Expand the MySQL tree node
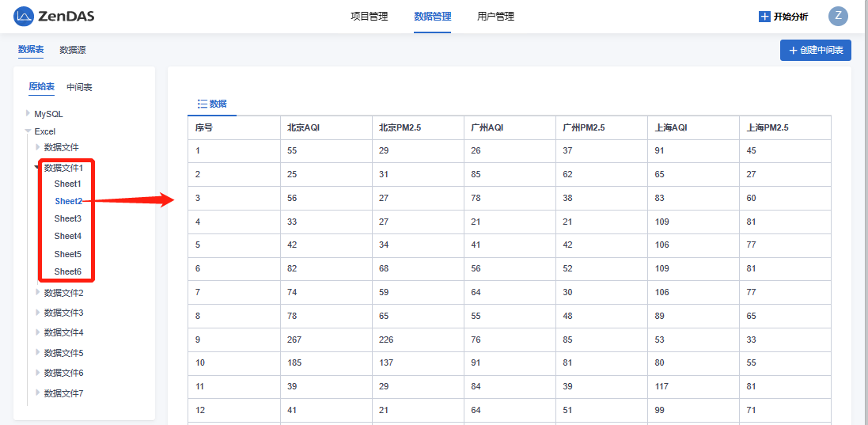The height and width of the screenshot is (425, 868). coord(28,114)
